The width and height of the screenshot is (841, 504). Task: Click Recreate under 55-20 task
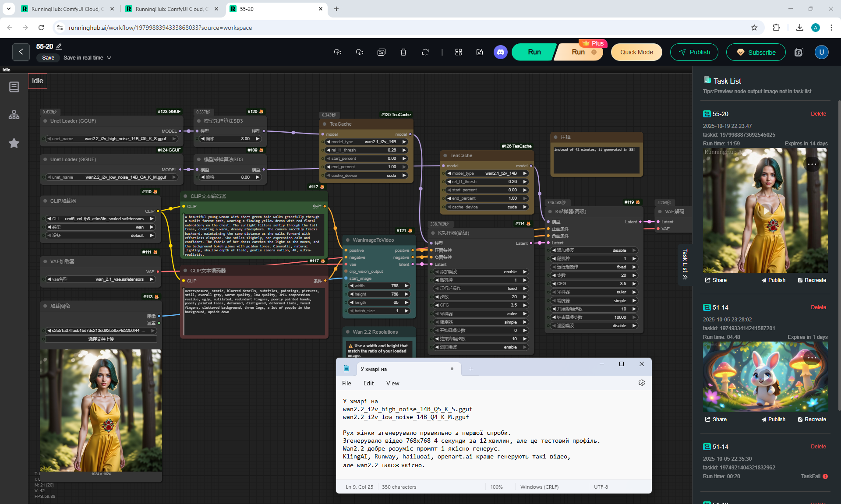pos(812,280)
